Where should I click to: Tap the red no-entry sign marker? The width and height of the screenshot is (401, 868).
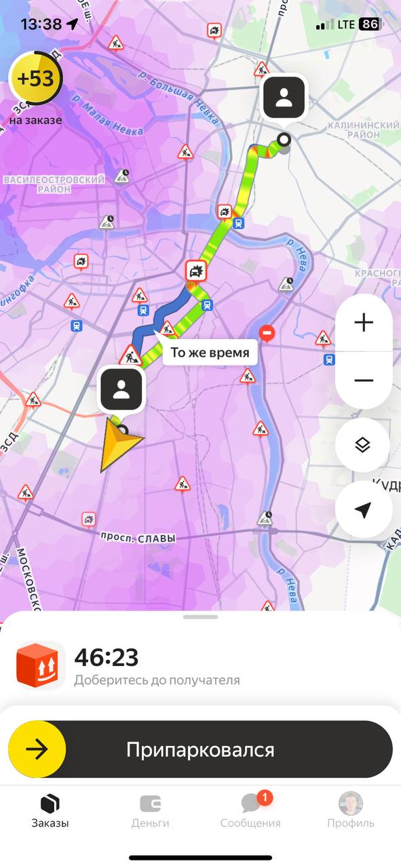click(x=268, y=333)
